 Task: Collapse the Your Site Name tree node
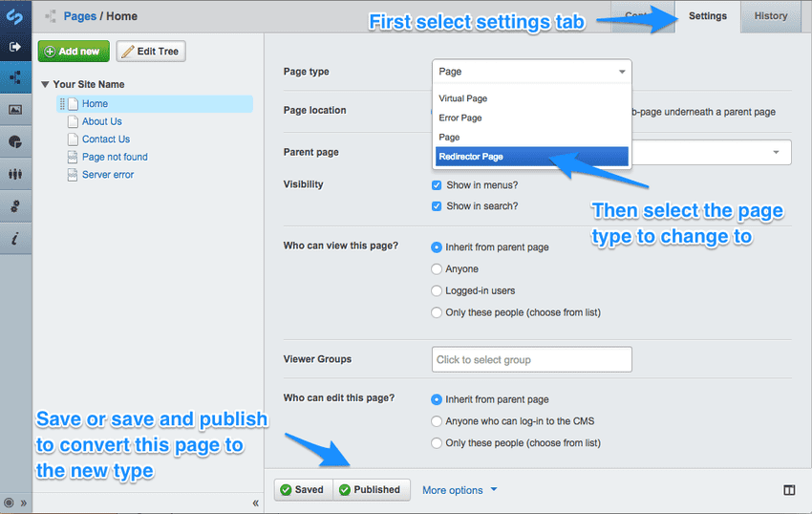[45, 84]
